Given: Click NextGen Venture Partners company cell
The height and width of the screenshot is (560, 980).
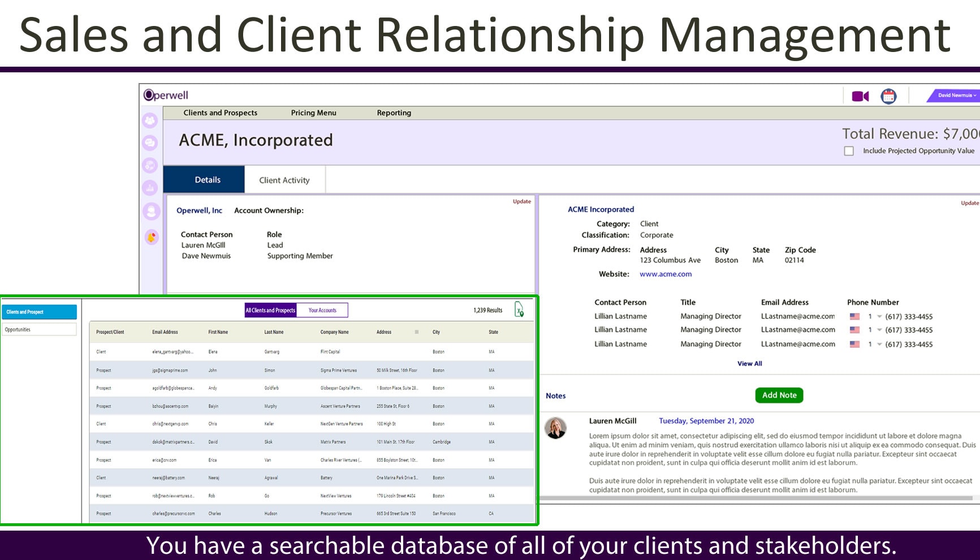Looking at the screenshot, I should click(342, 424).
